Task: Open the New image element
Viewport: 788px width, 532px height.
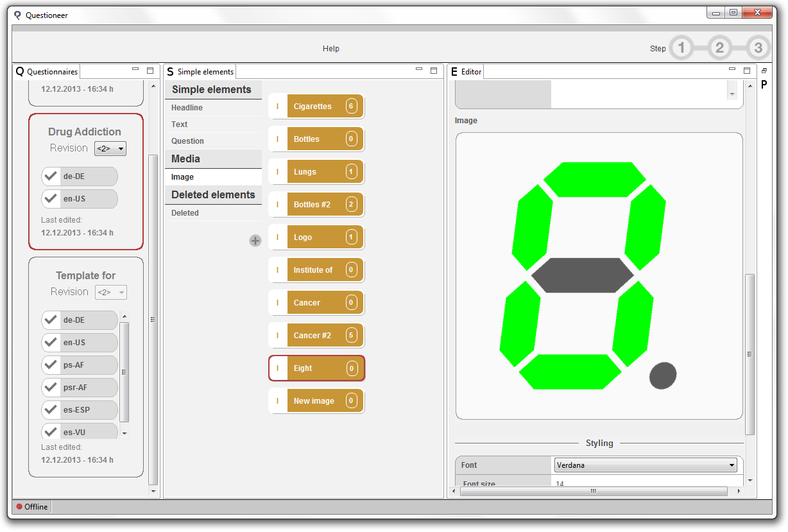Action: [316, 401]
